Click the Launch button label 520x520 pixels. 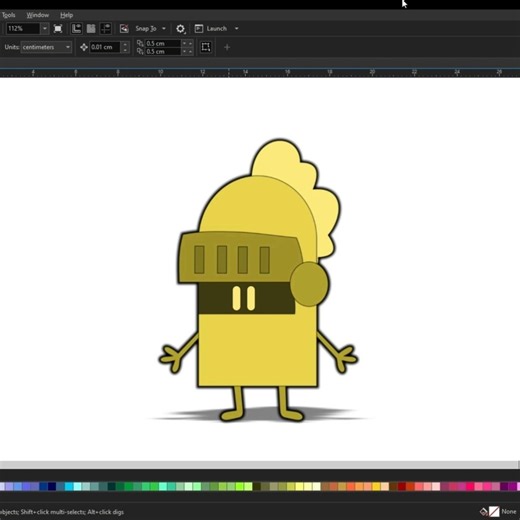click(x=217, y=29)
